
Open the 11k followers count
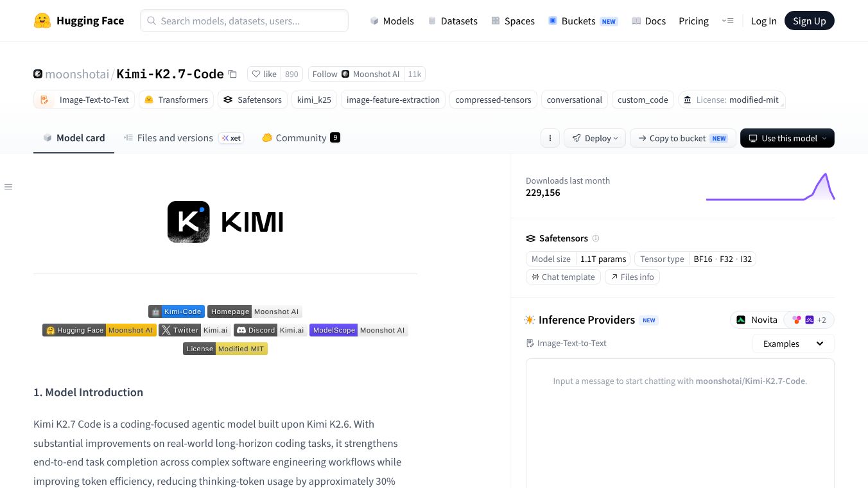pos(415,74)
